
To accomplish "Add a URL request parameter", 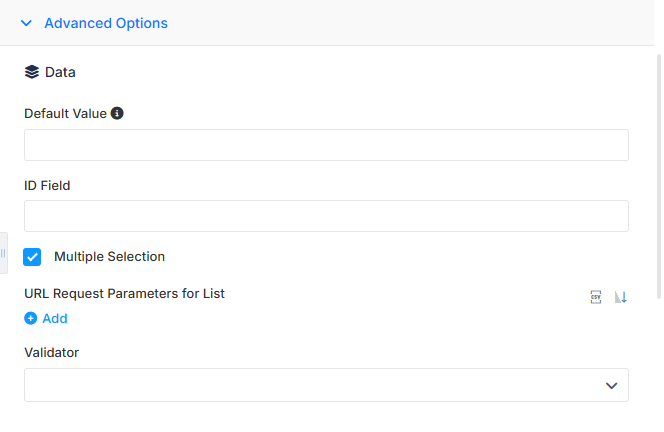I will [46, 318].
